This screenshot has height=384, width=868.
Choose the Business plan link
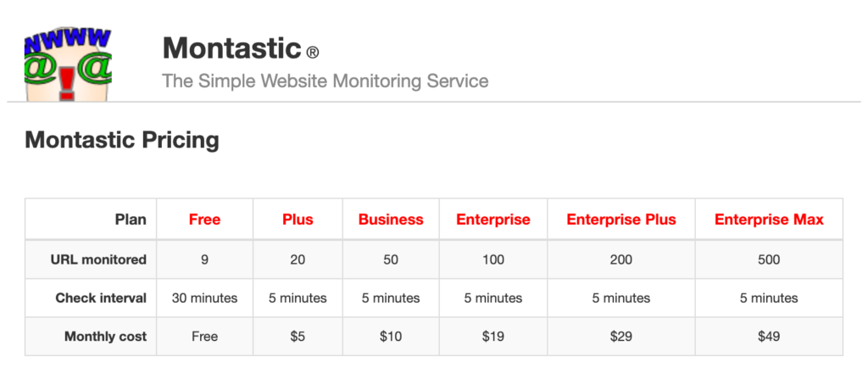pos(391,220)
